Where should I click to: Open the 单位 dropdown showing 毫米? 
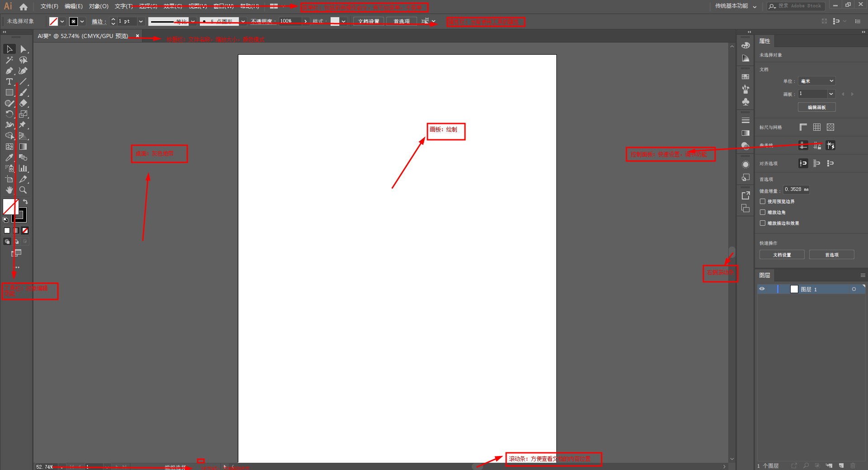816,81
